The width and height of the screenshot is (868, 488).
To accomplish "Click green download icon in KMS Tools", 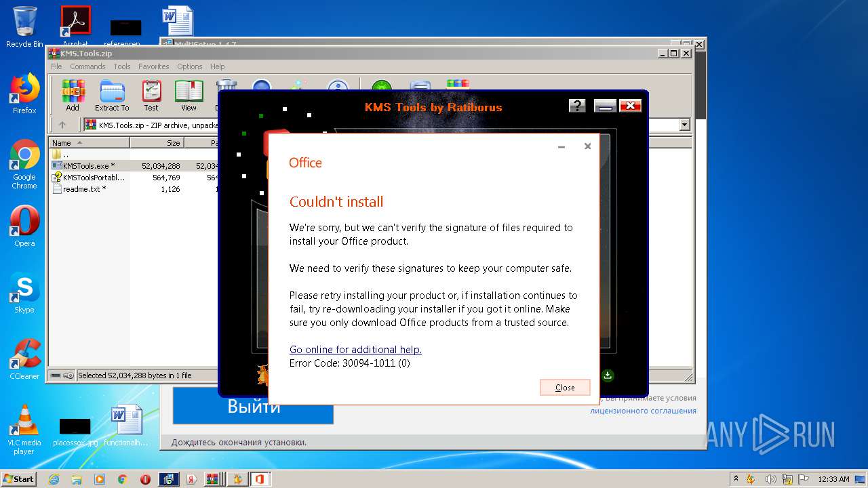I will pyautogui.click(x=608, y=375).
